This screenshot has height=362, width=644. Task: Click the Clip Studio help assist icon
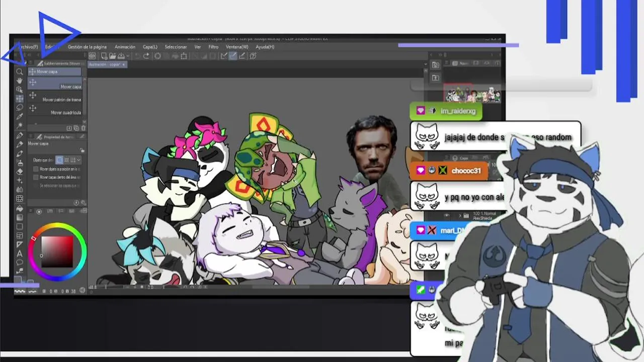(253, 56)
